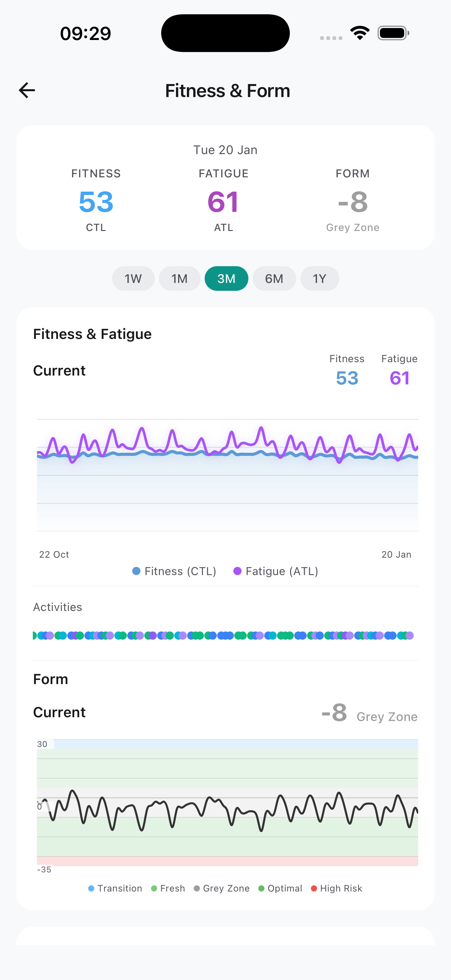Tap the Transition legend dot
The width and height of the screenshot is (451, 980).
[91, 888]
